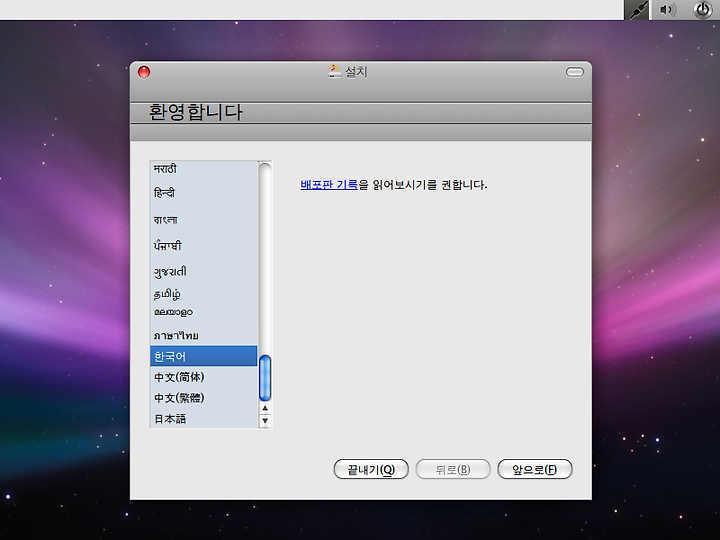
Task: Click the pill-shaped title bar button at right
Action: [x=574, y=72]
